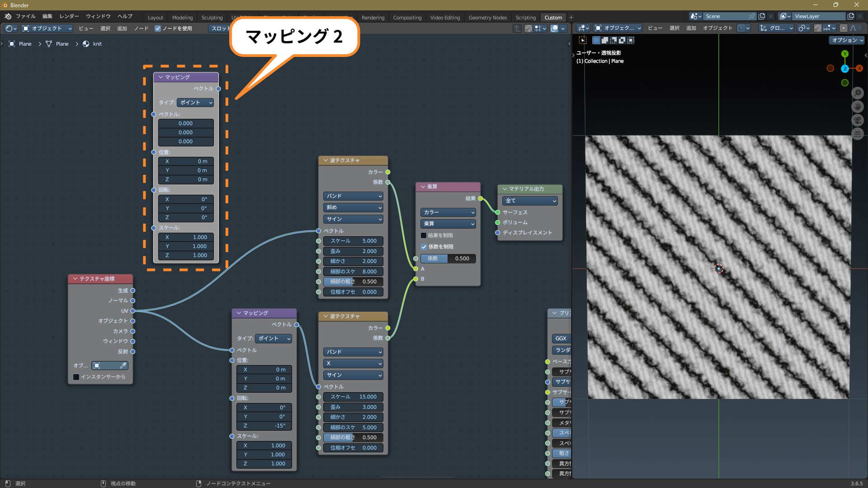Switch perspective/orthographic with grid icon
This screenshot has width=868, height=488.
point(857,134)
